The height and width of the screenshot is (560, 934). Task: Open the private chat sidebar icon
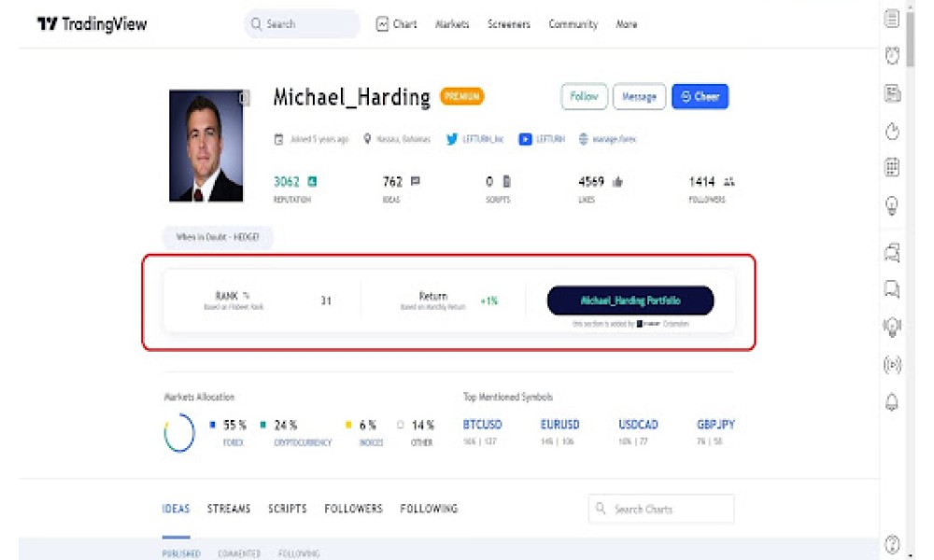point(892,289)
